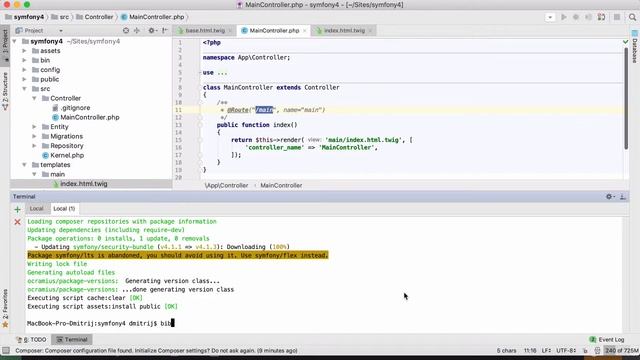Click the MainController editor breadcrumb
The height and width of the screenshot is (360, 640).
point(281,185)
